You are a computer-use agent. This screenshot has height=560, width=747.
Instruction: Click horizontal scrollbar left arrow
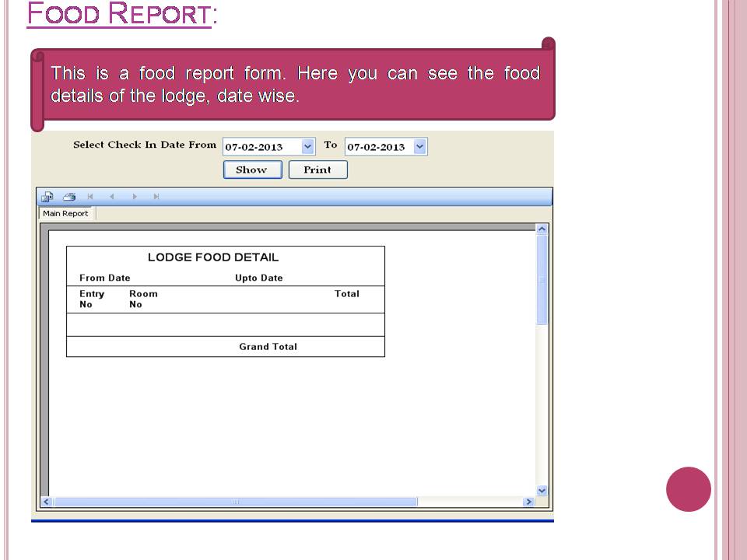click(x=46, y=502)
